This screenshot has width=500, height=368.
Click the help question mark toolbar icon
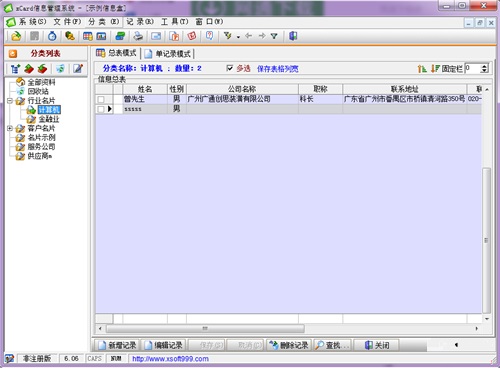[x=209, y=36]
